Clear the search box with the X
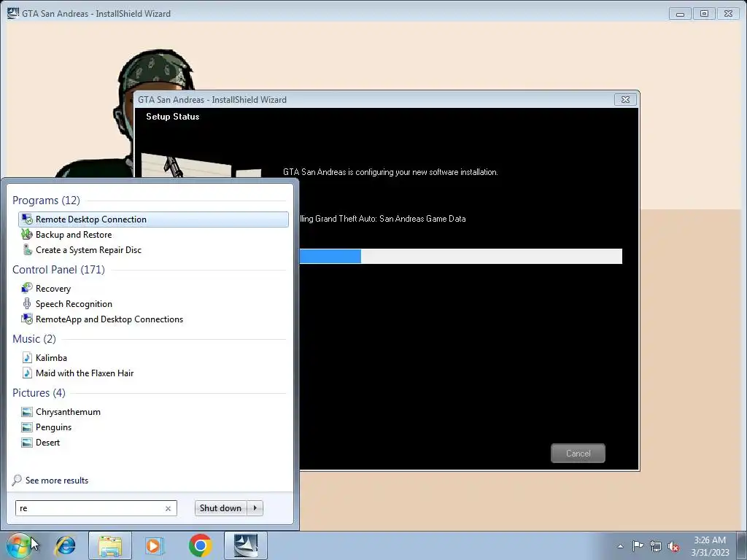This screenshot has height=560, width=747. click(169, 508)
